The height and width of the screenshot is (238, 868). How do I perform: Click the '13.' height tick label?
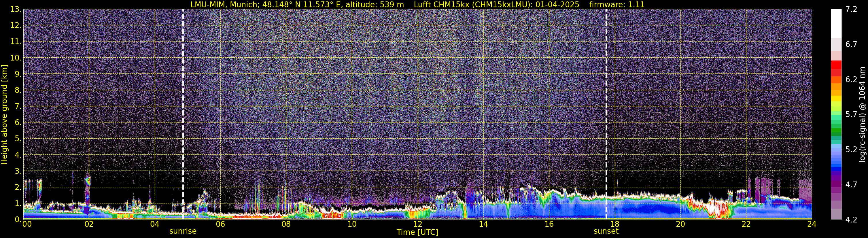(x=16, y=10)
